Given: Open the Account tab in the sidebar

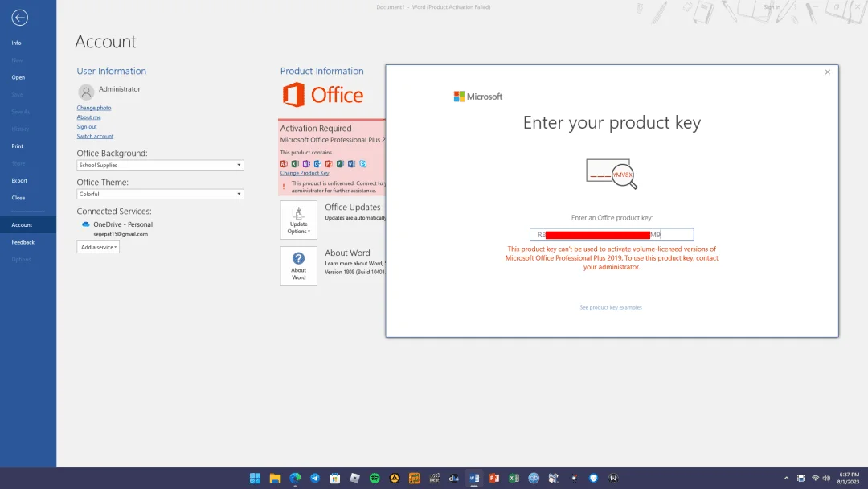Looking at the screenshot, I should [x=27, y=224].
